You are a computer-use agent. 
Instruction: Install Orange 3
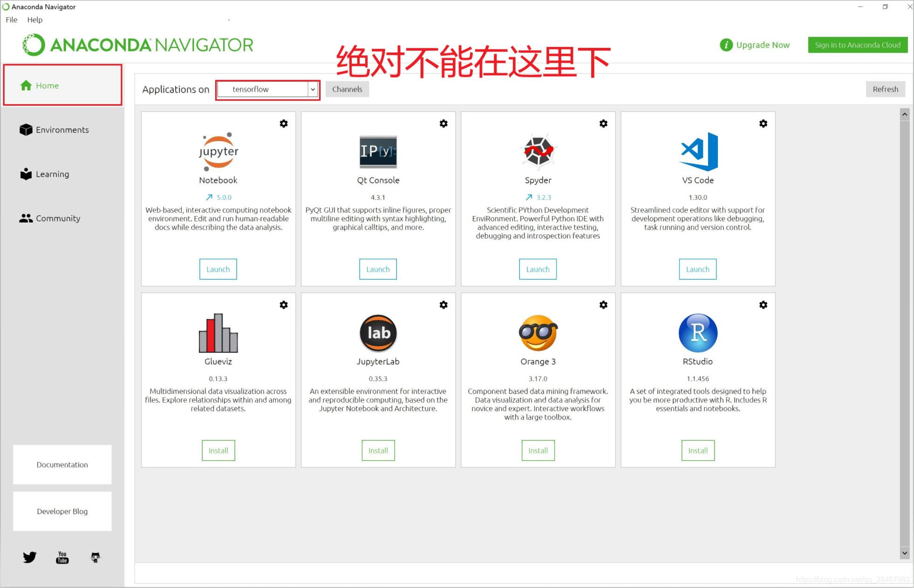(538, 450)
